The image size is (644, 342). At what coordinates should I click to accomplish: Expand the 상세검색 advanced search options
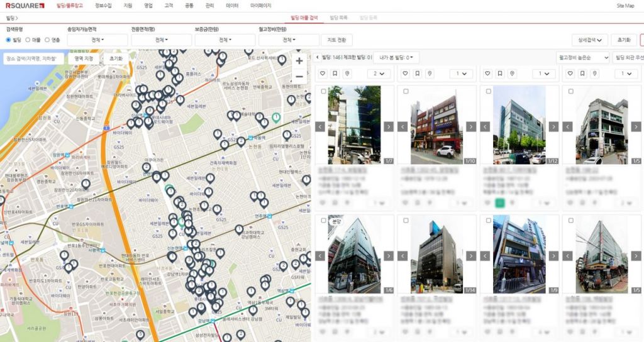tap(590, 40)
